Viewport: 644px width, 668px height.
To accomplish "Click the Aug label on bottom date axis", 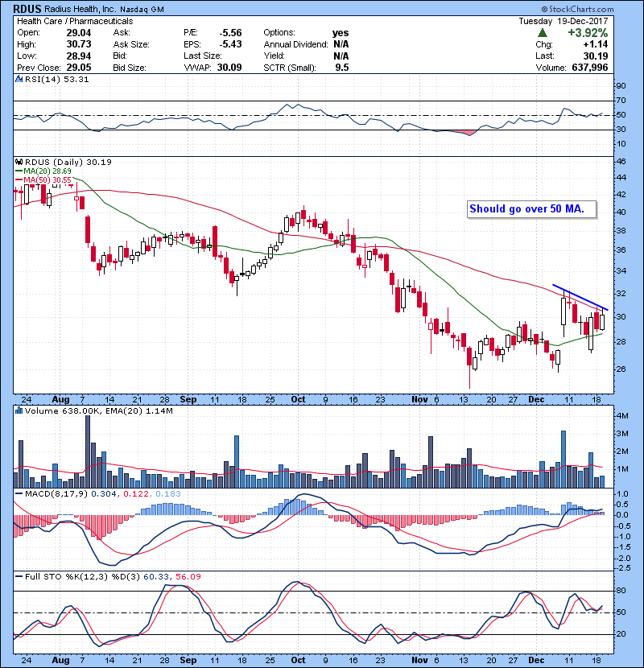I will pyautogui.click(x=60, y=660).
